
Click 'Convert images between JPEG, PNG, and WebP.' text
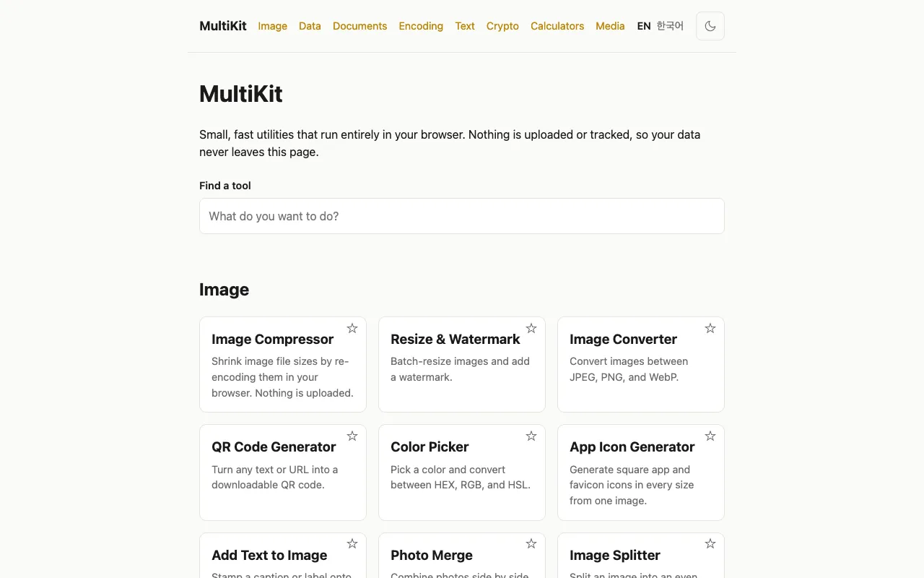point(629,369)
